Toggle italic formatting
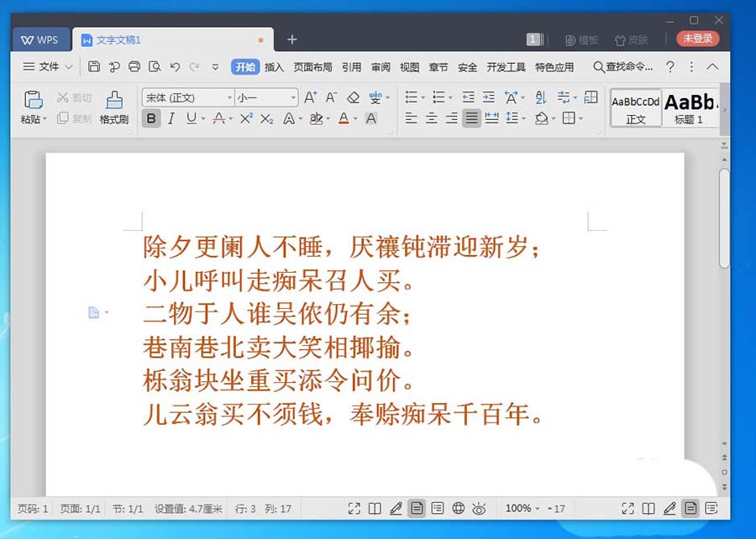756x539 pixels. pos(170,118)
